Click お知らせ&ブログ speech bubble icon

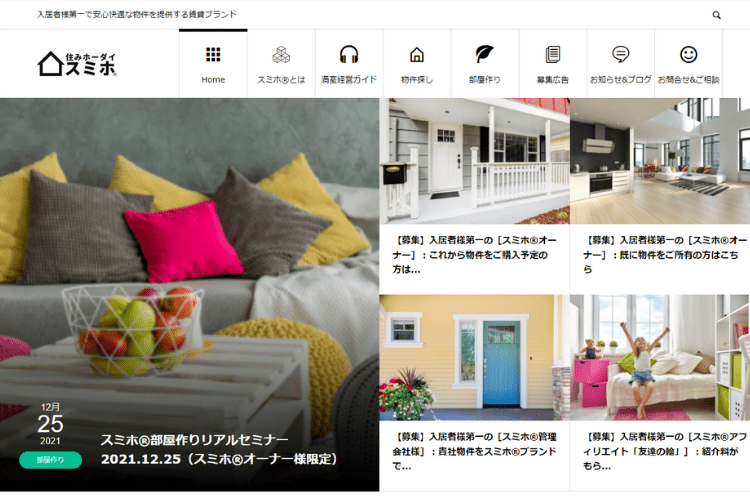pos(620,55)
